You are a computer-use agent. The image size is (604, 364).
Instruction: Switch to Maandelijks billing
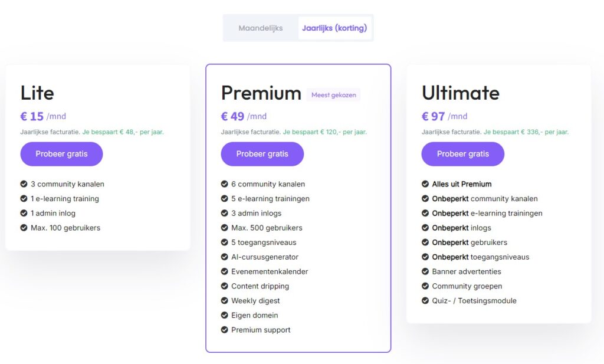[x=260, y=28]
